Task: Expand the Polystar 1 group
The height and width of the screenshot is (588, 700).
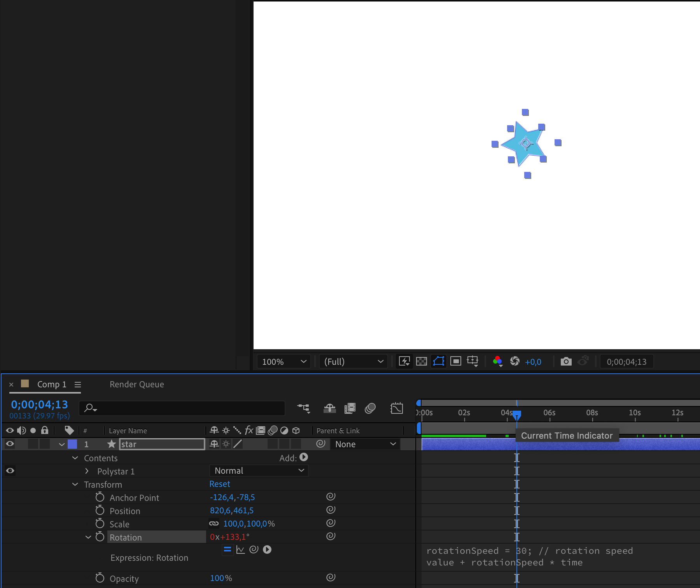Action: tap(87, 471)
